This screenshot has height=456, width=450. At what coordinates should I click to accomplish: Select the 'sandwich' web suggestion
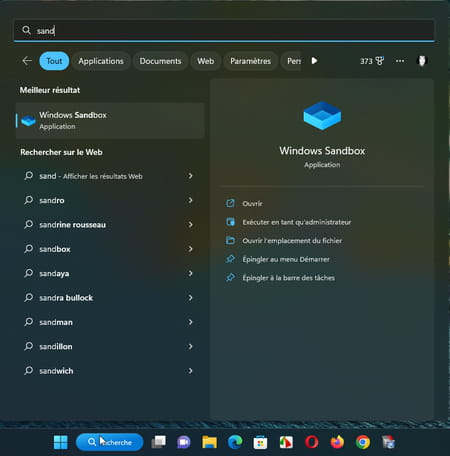110,371
